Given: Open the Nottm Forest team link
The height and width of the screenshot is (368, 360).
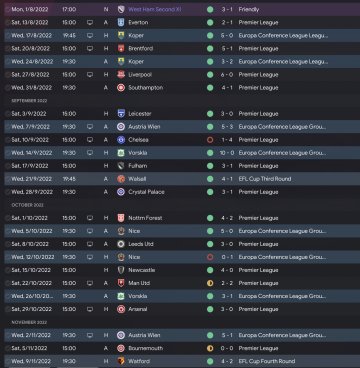Looking at the screenshot, I should point(145,218).
